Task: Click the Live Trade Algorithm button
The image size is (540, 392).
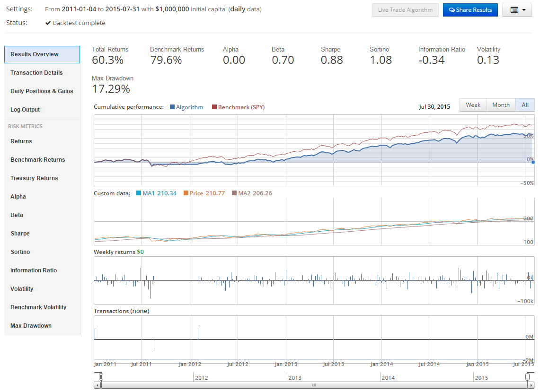Action: coord(405,10)
